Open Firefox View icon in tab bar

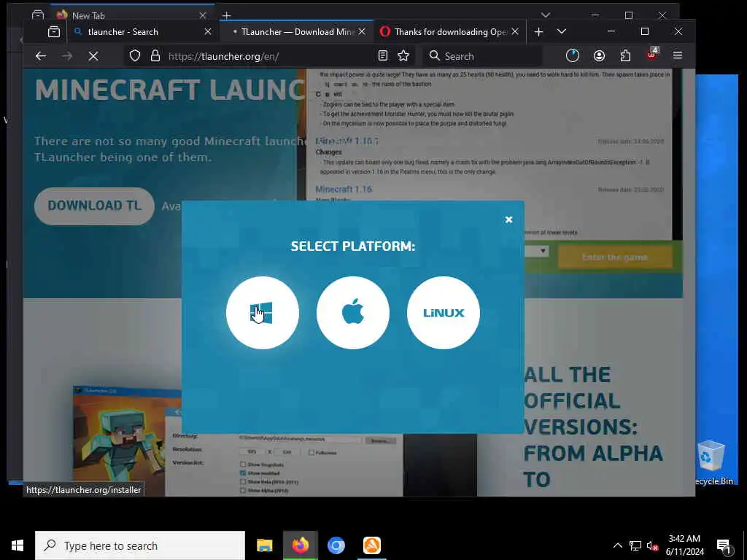[x=54, y=32]
